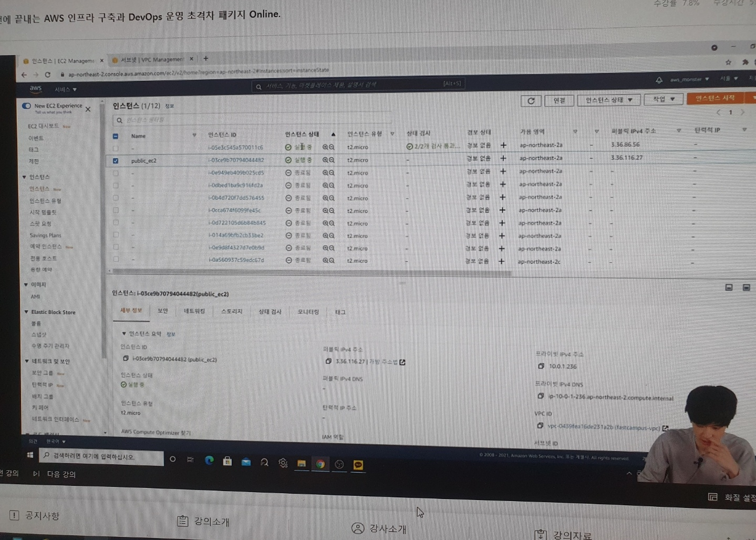Open instance link i-03ce9b70794044482

236,160
